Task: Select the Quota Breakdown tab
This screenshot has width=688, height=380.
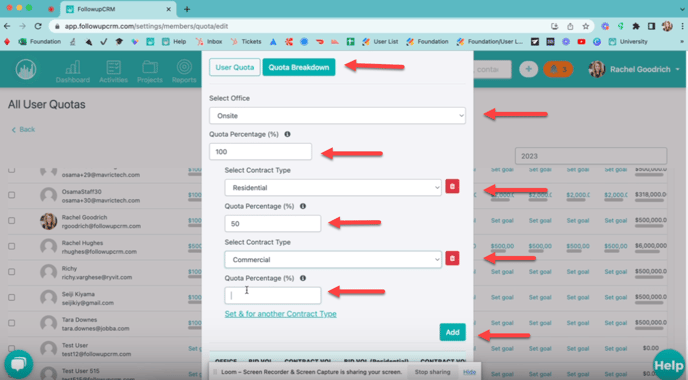Action: point(299,67)
